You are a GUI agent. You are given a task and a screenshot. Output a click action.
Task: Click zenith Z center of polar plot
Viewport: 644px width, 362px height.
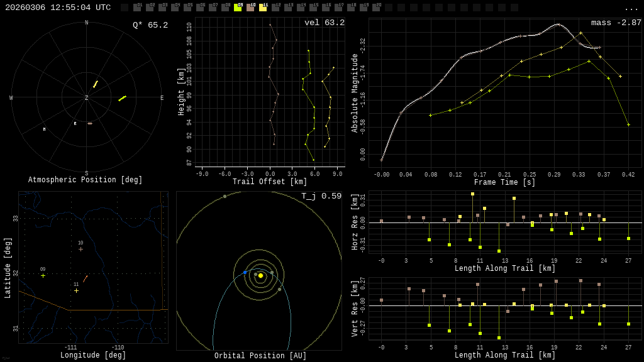click(x=86, y=97)
